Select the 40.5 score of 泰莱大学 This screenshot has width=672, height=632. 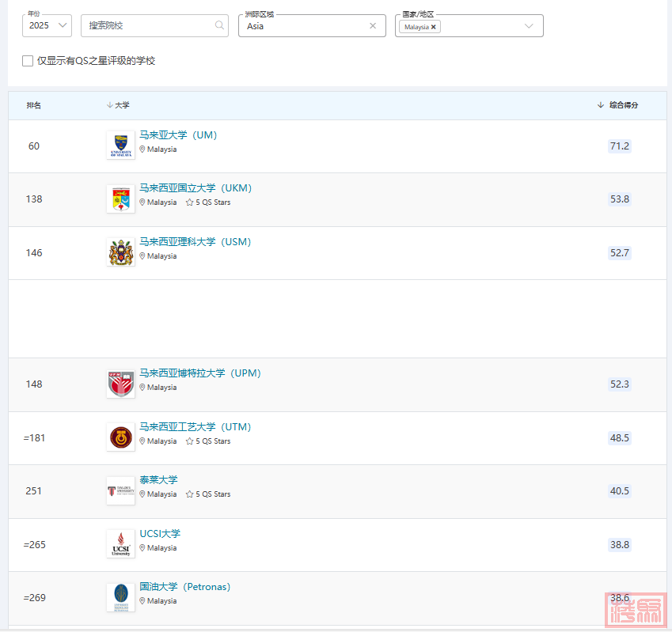[x=620, y=491]
